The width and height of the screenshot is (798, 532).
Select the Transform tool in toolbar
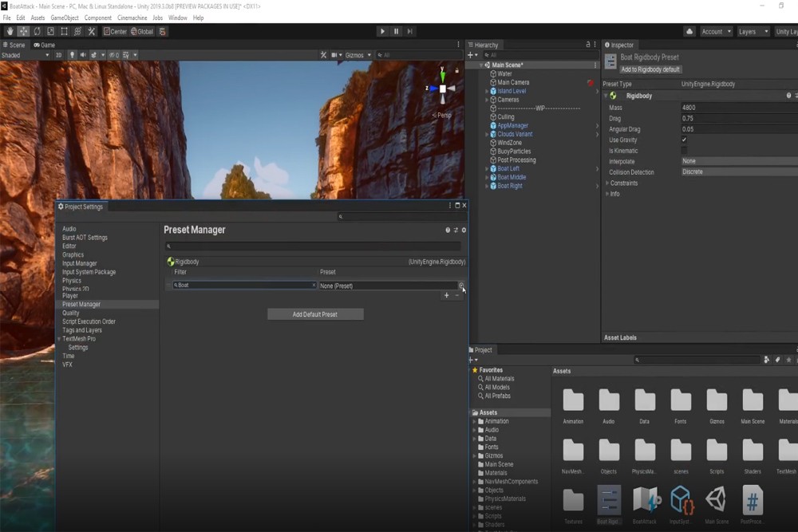(x=78, y=32)
